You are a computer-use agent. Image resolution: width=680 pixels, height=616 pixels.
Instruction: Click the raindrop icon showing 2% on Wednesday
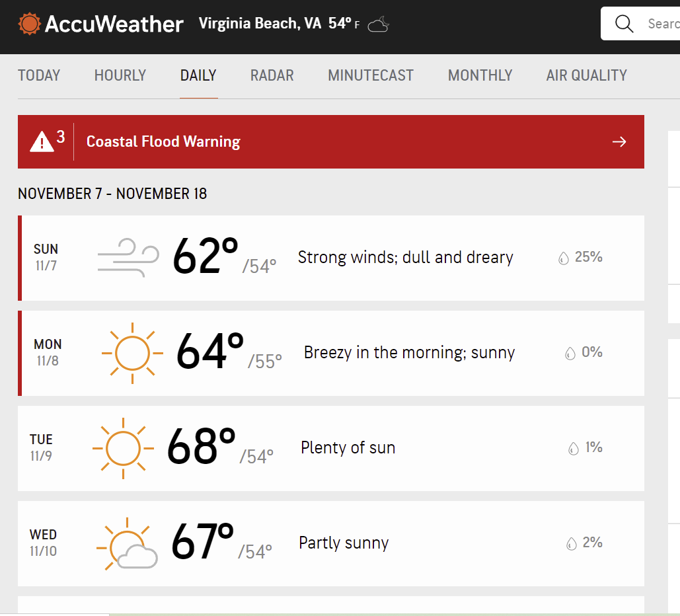pyautogui.click(x=572, y=544)
